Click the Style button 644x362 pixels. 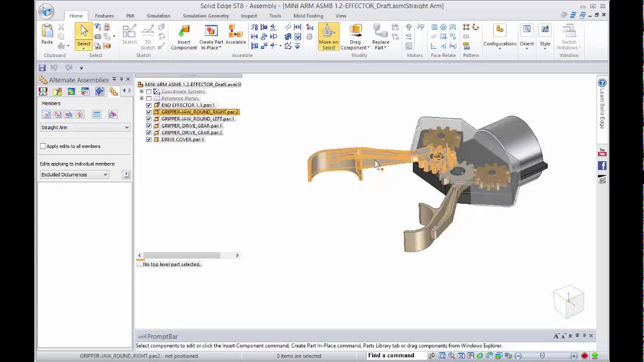(x=545, y=36)
